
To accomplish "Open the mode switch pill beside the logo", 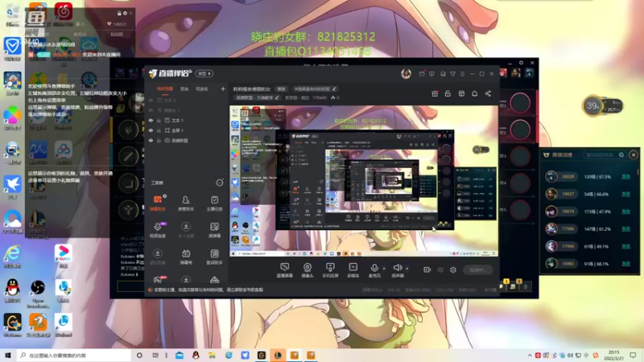I will coord(204,73).
